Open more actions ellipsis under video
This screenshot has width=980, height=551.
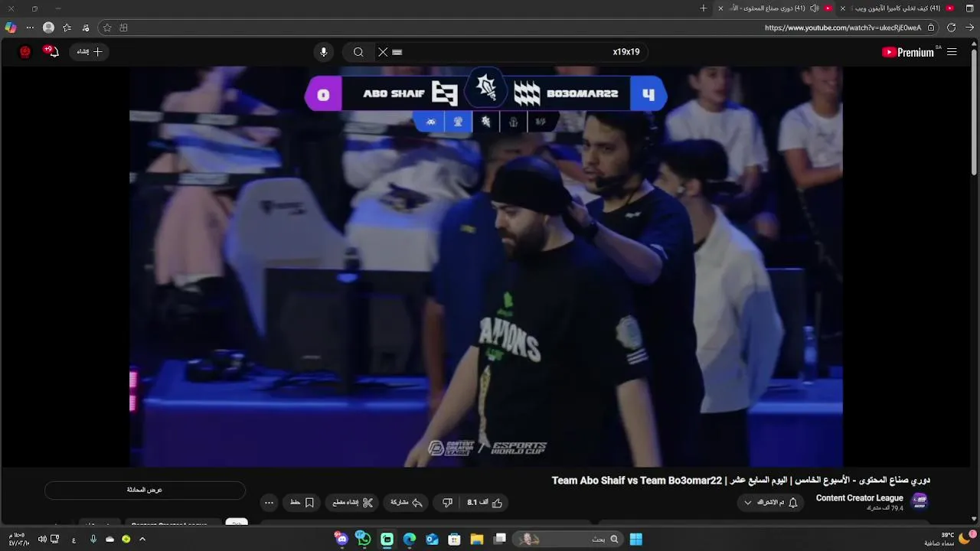269,503
